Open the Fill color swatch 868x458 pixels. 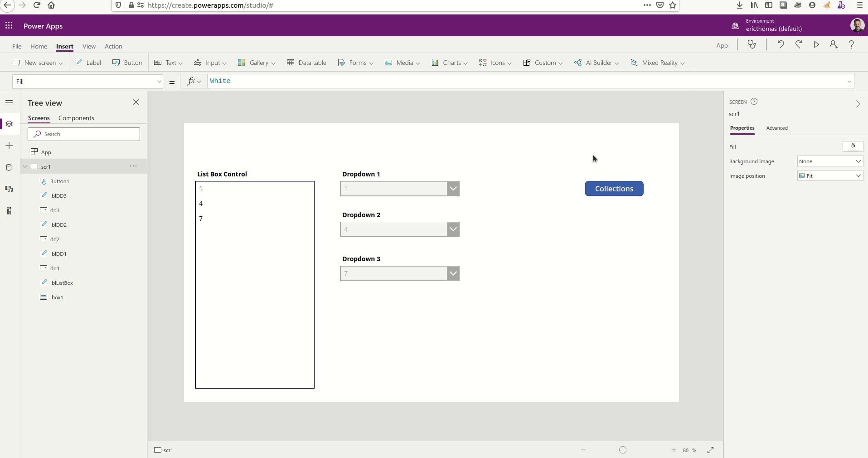(x=853, y=146)
